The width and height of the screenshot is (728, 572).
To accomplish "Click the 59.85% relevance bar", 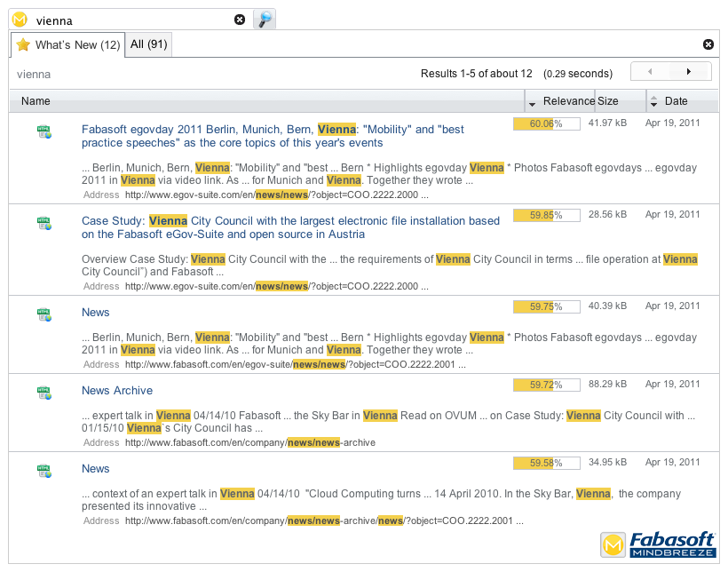I will tap(547, 216).
